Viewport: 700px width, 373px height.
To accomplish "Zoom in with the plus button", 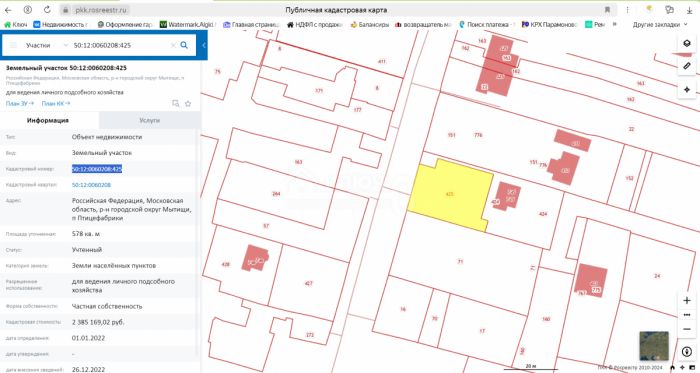I will pos(687,300).
